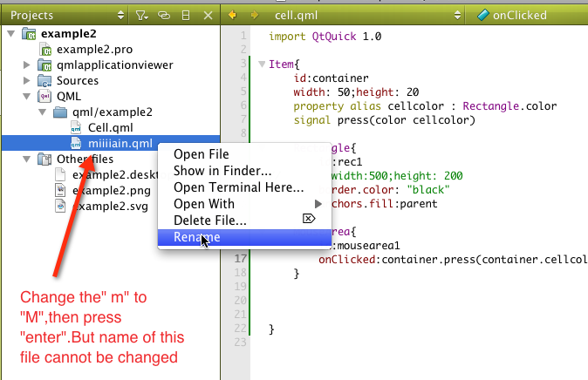
Task: Fold the Item block in code editor
Action: (x=261, y=64)
